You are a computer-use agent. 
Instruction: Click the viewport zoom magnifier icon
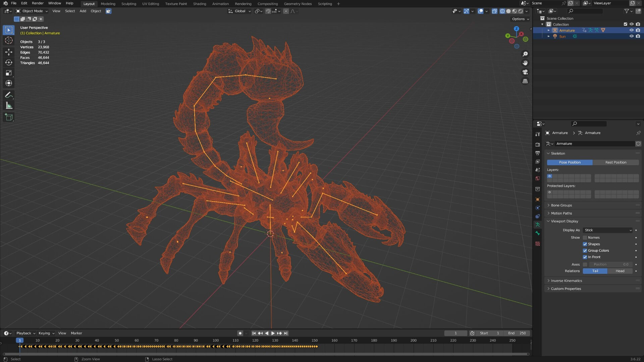tap(525, 54)
